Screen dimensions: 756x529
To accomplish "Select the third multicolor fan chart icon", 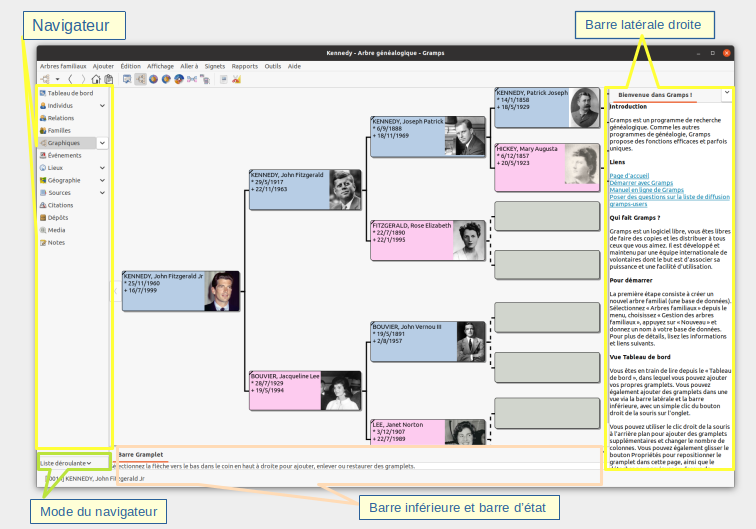I will pos(179,79).
